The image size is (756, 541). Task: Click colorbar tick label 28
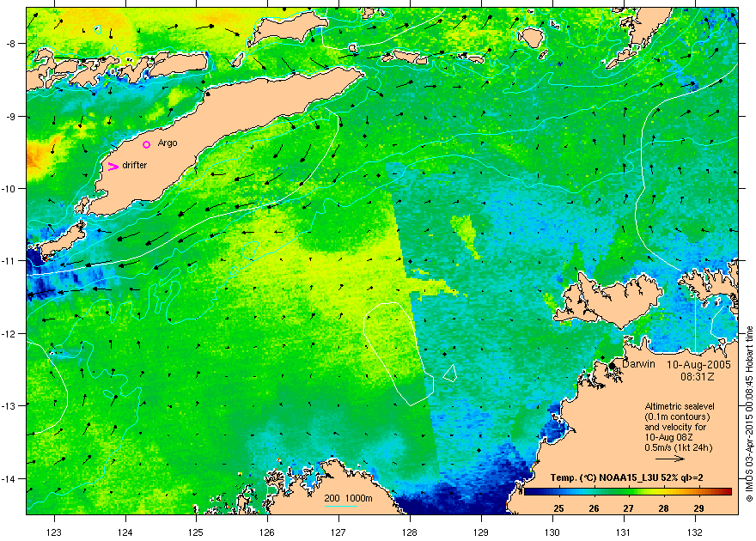(x=663, y=508)
